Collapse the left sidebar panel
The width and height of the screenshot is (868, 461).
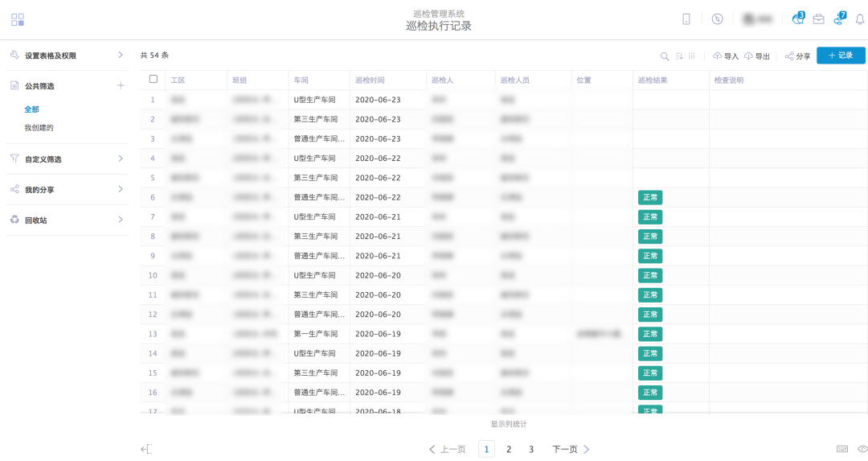point(146,449)
